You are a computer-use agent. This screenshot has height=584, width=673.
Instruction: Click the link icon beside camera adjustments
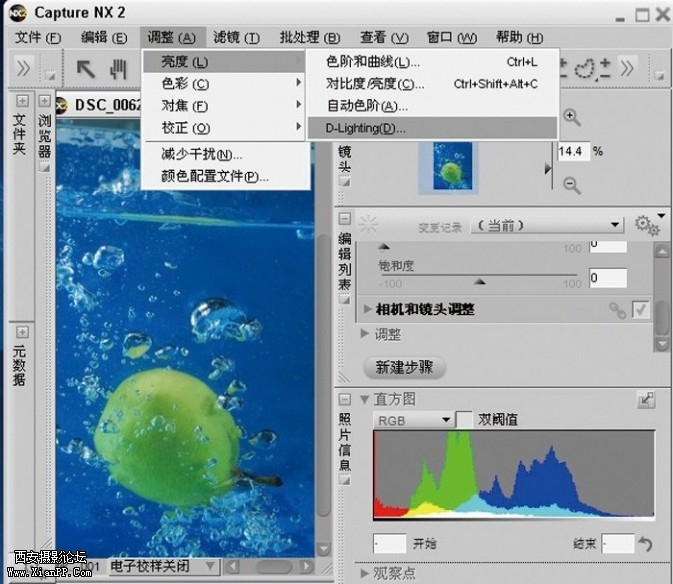tap(618, 310)
